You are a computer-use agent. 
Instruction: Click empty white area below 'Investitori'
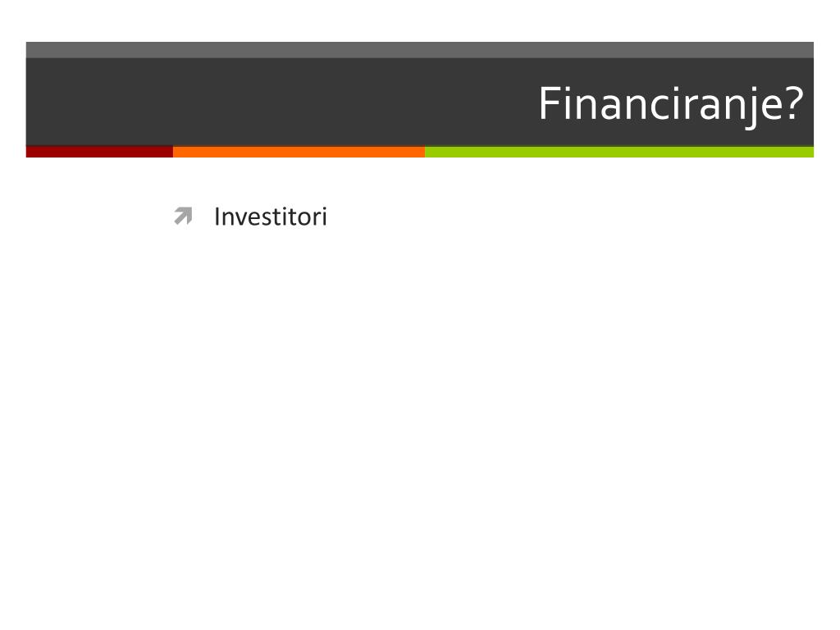[x=419, y=402]
